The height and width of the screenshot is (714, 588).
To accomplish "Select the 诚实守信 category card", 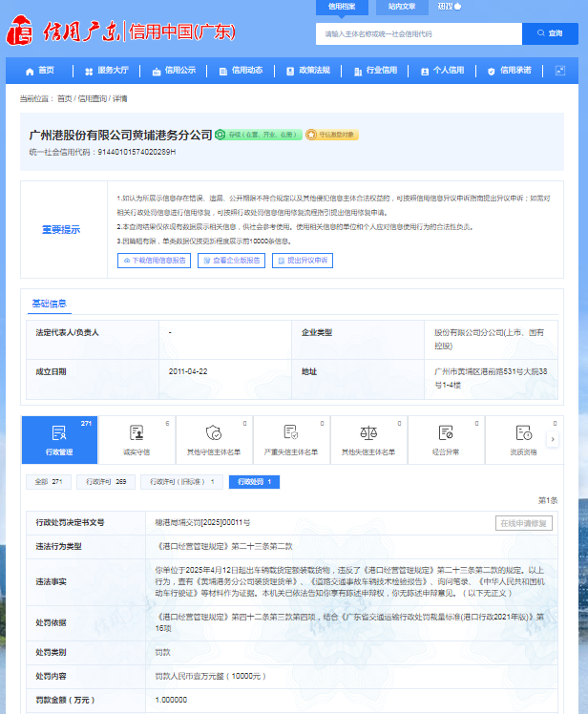I will click(x=136, y=440).
